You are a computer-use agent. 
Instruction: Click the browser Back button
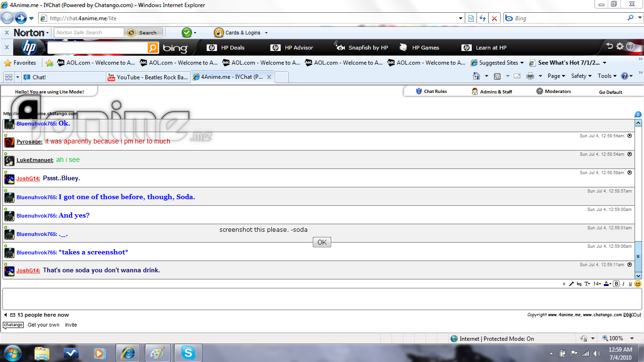pos(7,18)
